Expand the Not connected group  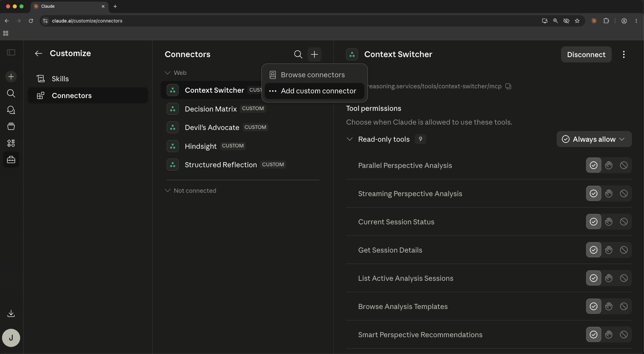click(168, 190)
